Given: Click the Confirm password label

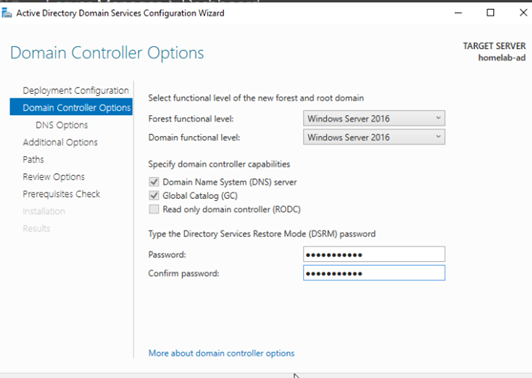Looking at the screenshot, I should tap(184, 273).
